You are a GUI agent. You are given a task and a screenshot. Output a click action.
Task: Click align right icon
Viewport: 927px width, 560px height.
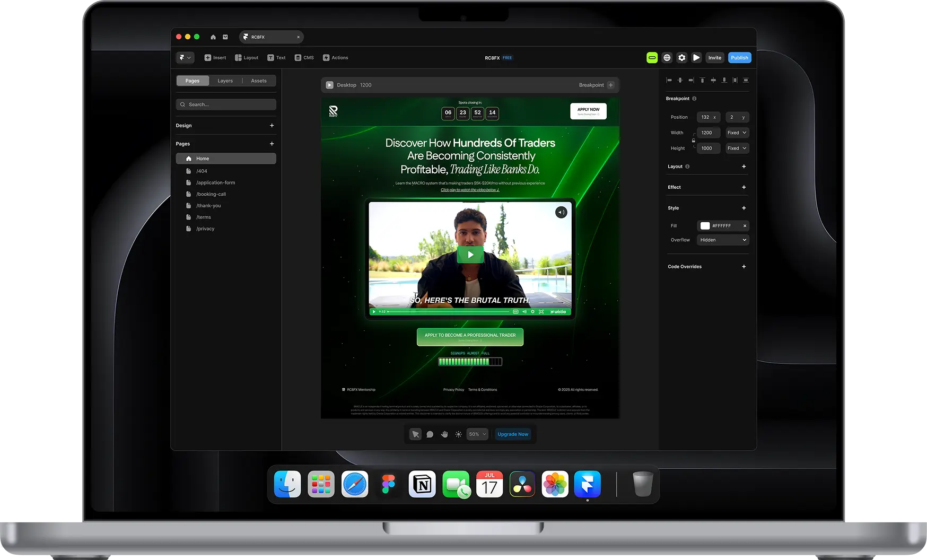point(691,80)
